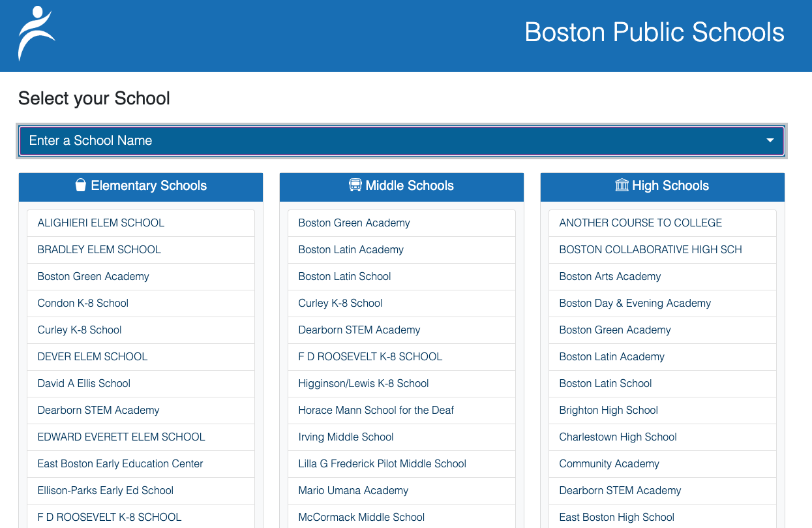Screen dimensions: 812x528
Task: Select McCormack Middle School
Action: click(x=402, y=516)
